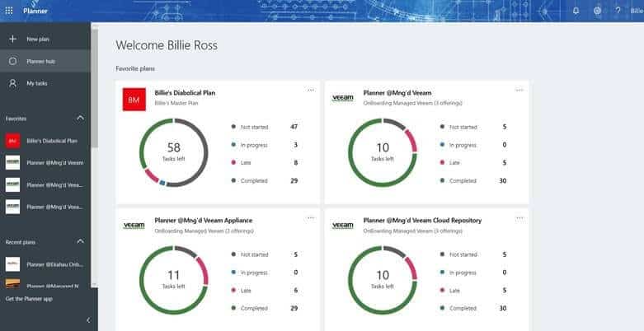Screen dimensions: 644x331
Task: Open Billie's Diabolical Plan in sidebar favorites
Action: pyautogui.click(x=45, y=141)
